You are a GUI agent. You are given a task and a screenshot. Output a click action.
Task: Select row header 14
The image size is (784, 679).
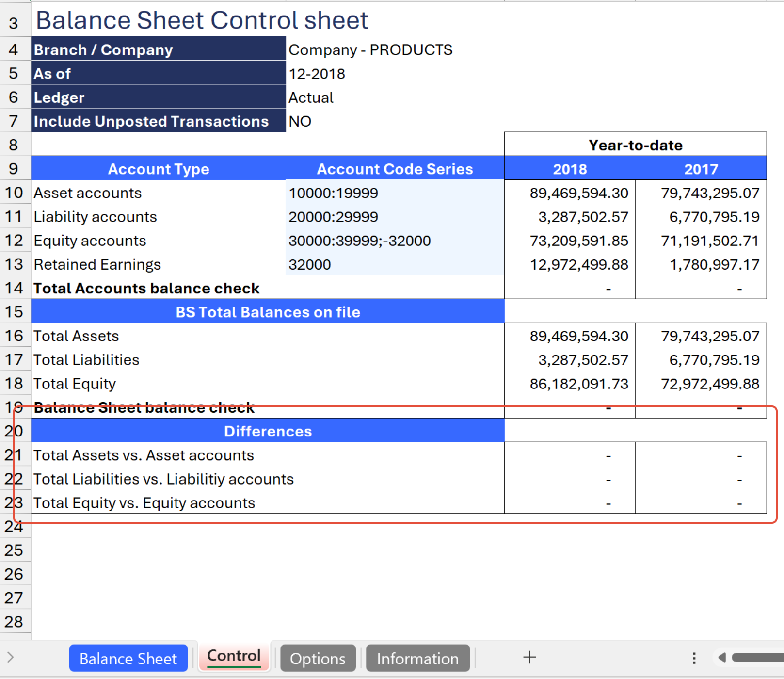15,288
